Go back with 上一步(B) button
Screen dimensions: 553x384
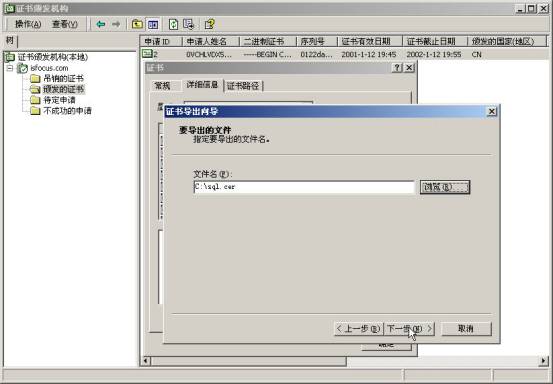(358, 329)
